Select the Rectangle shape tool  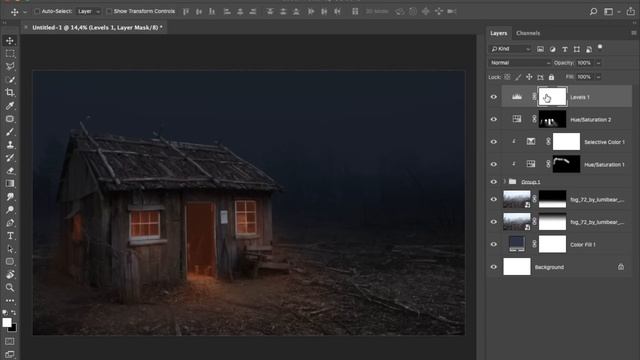pos(10,262)
